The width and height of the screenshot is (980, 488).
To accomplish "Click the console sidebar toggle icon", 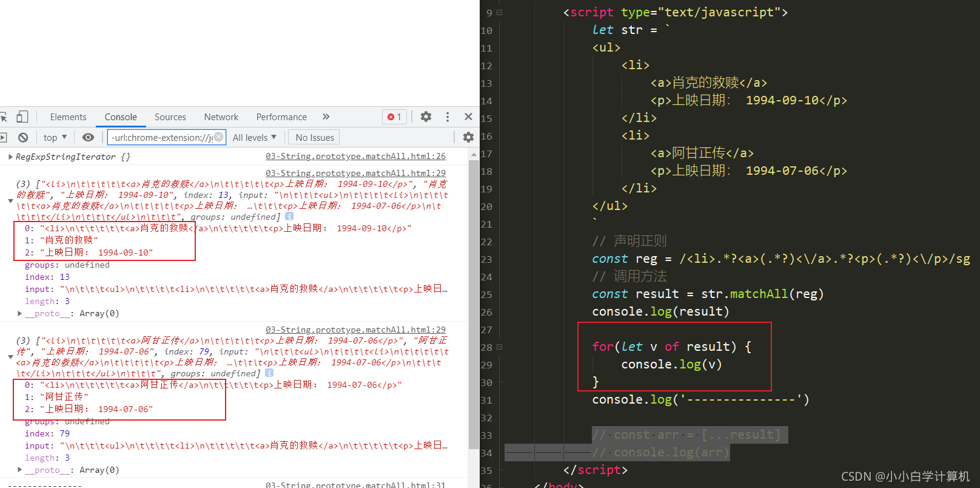I will (3, 138).
